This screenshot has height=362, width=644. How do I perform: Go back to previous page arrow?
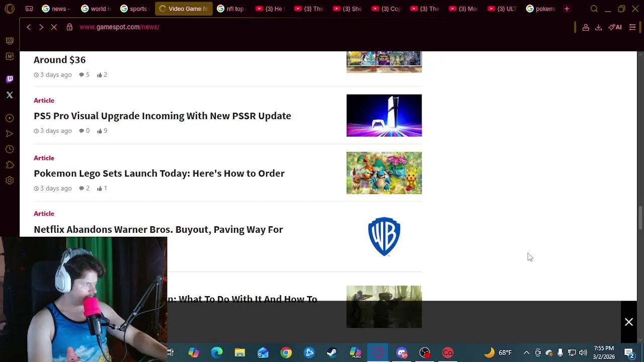click(29, 27)
